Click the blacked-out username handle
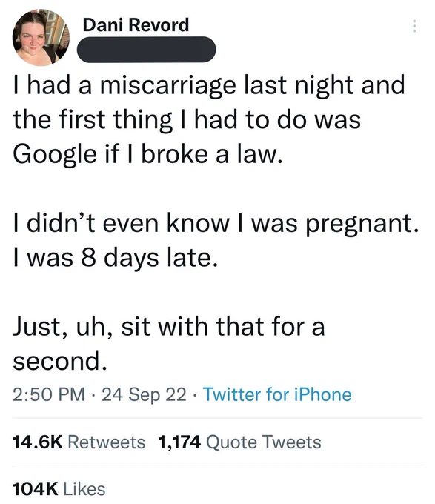This screenshot has width=435, height=504. pos(147,49)
